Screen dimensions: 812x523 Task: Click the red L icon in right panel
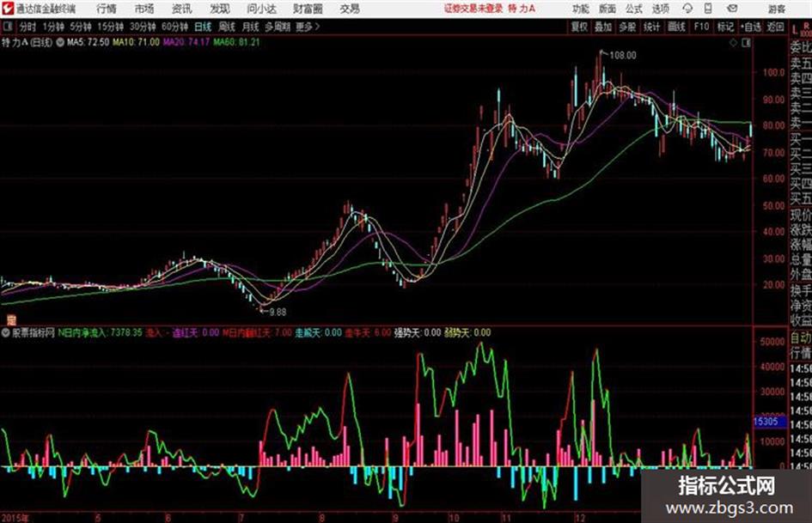(x=795, y=29)
